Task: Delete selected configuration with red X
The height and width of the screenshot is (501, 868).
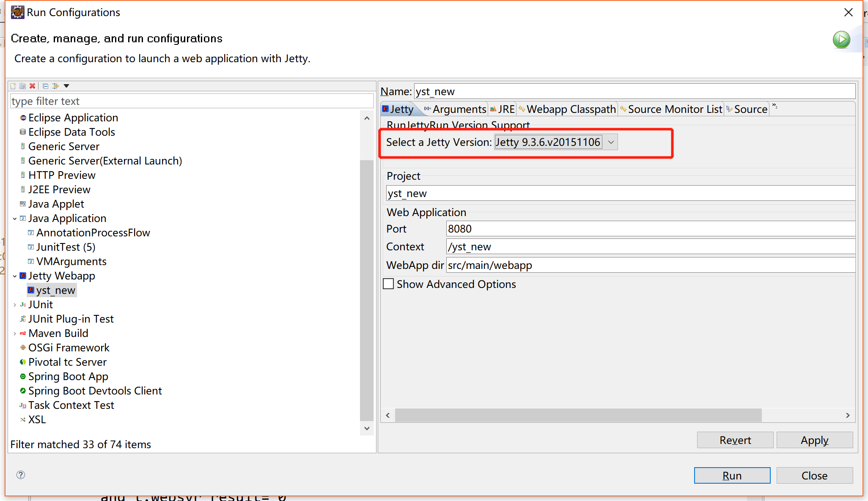Action: 32,86
